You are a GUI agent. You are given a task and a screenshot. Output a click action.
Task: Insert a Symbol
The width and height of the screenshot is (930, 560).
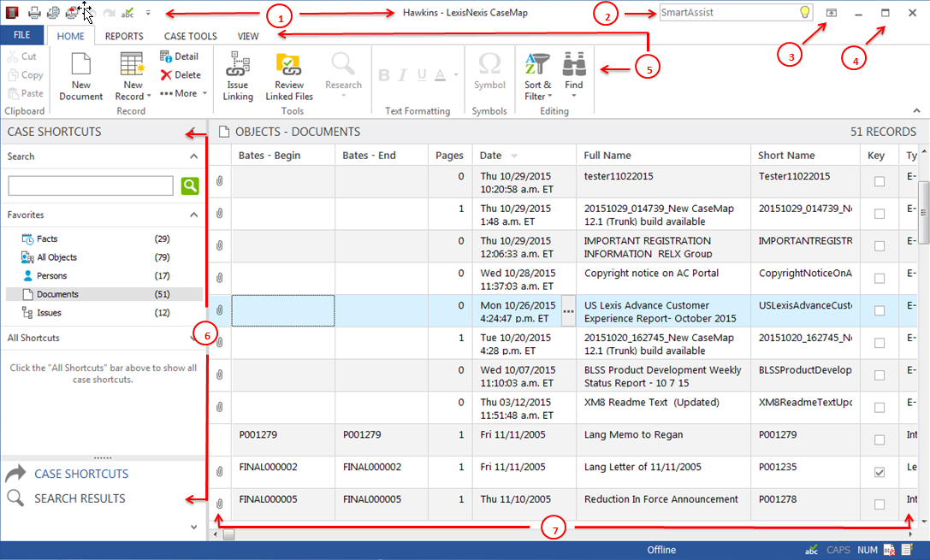click(489, 71)
